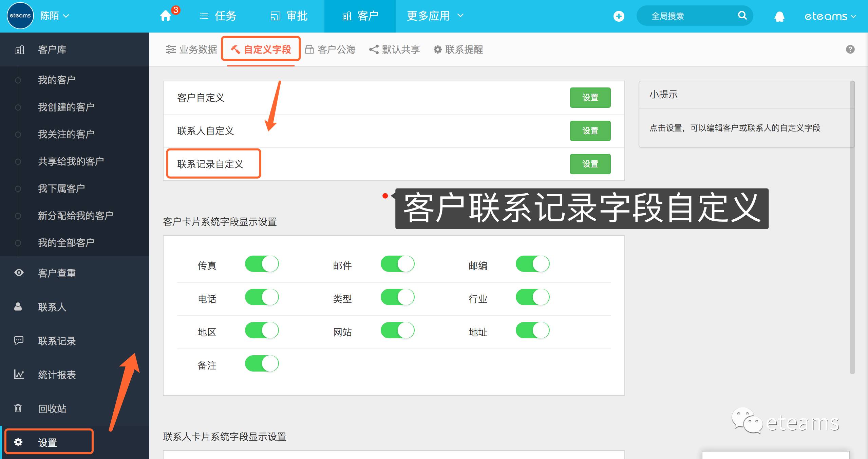
Task: Open 统计报表 chart icon in sidebar
Action: click(19, 375)
